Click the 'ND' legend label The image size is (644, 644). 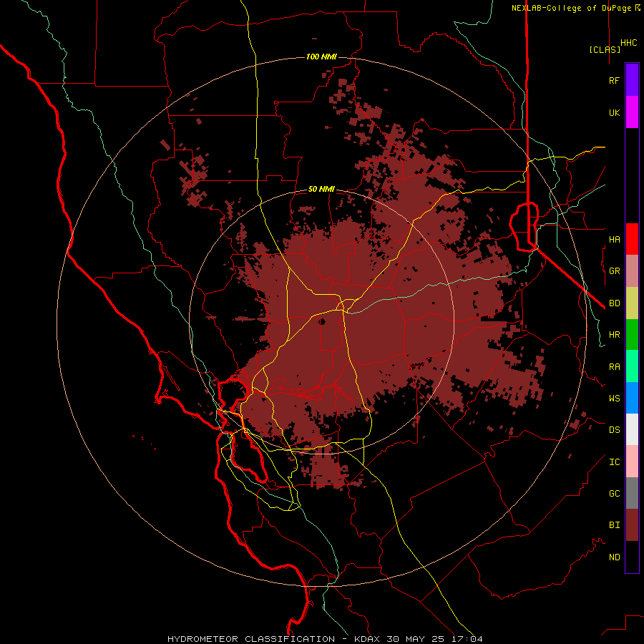(x=614, y=557)
